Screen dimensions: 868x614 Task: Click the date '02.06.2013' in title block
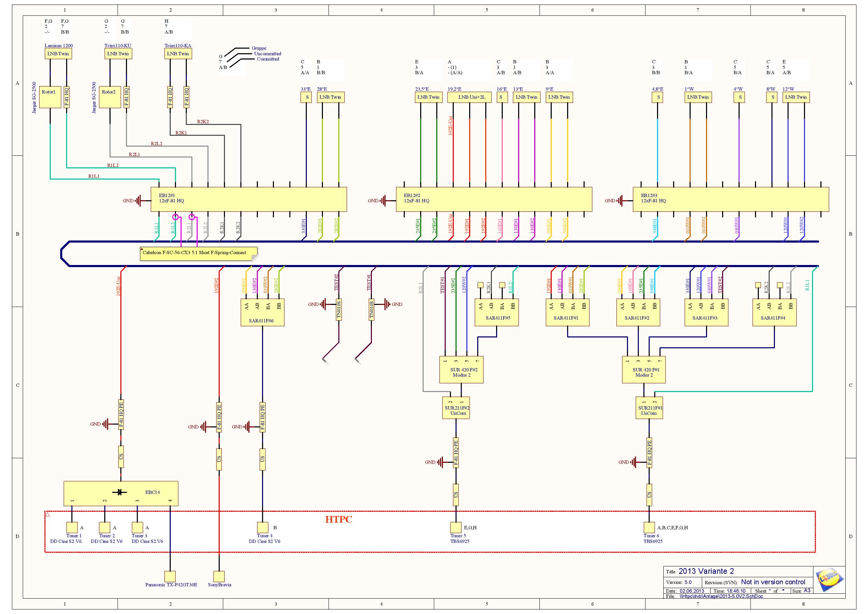point(692,591)
